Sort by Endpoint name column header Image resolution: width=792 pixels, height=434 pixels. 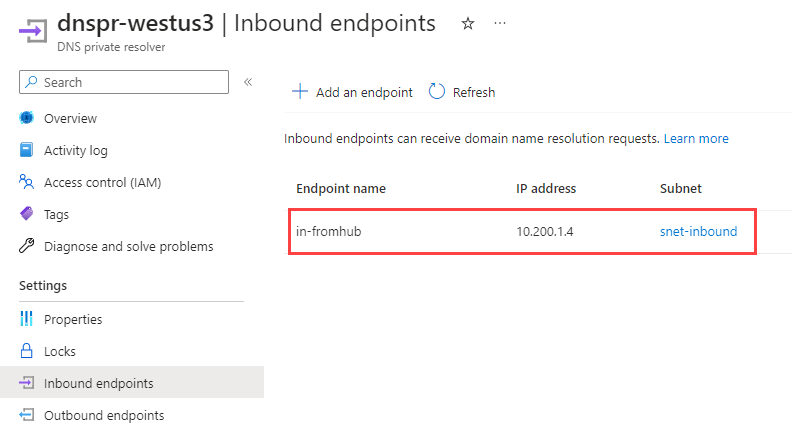point(341,188)
